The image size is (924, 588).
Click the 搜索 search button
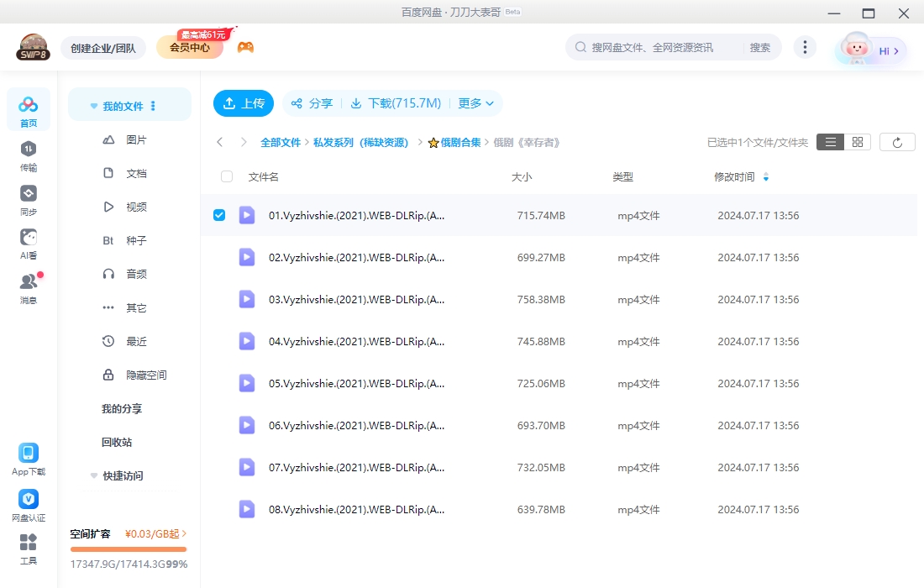[760, 47]
